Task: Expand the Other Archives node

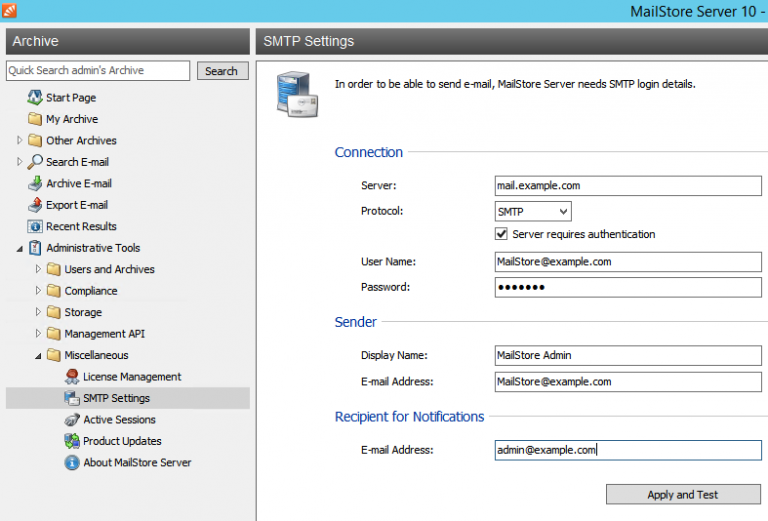Action: (x=20, y=141)
